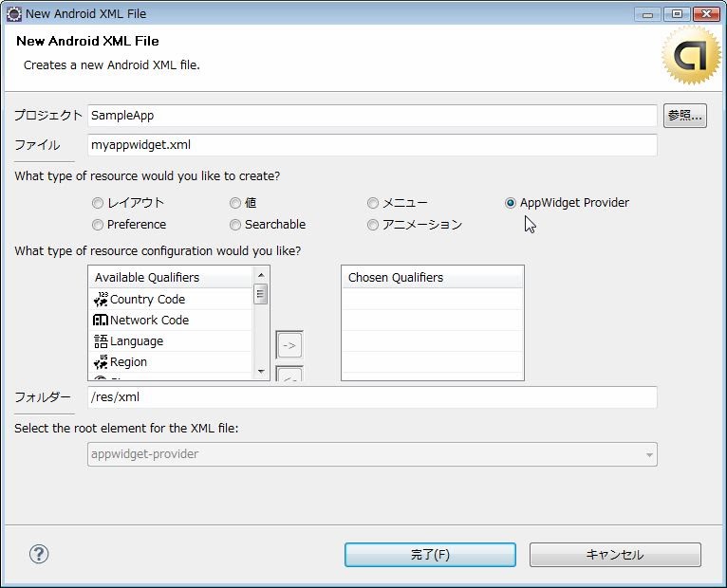Click the remove qualifier arrow button
This screenshot has height=588, width=727.
pos(289,375)
